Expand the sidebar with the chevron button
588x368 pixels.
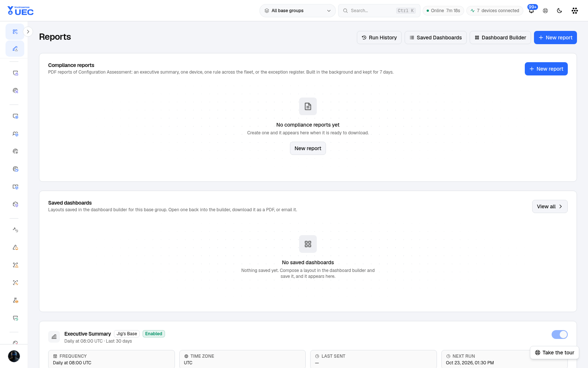[28, 32]
